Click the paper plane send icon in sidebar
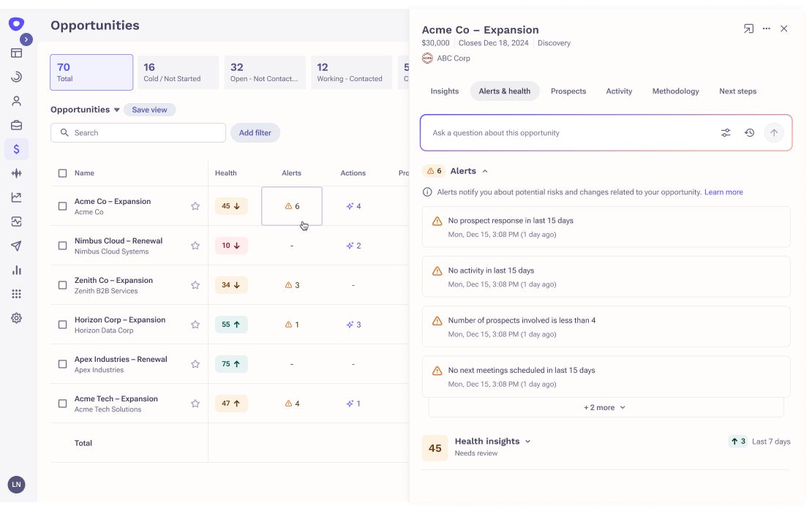The height and width of the screenshot is (511, 812). [x=16, y=246]
